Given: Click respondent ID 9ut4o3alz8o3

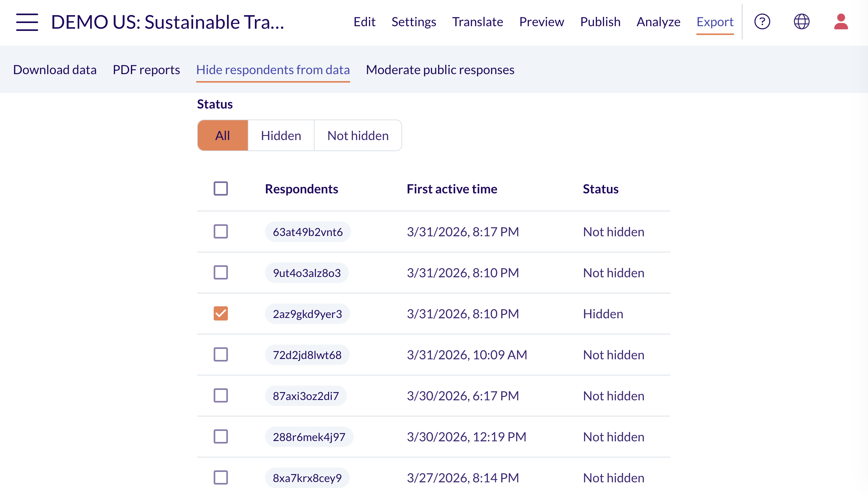Looking at the screenshot, I should click(307, 273).
